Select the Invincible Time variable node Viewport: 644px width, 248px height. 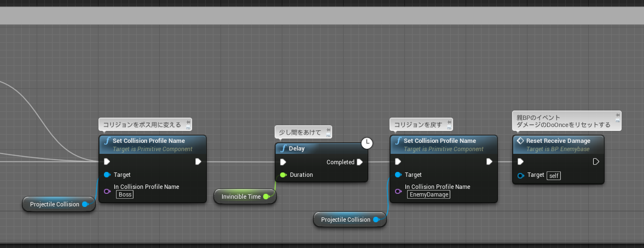245,197
